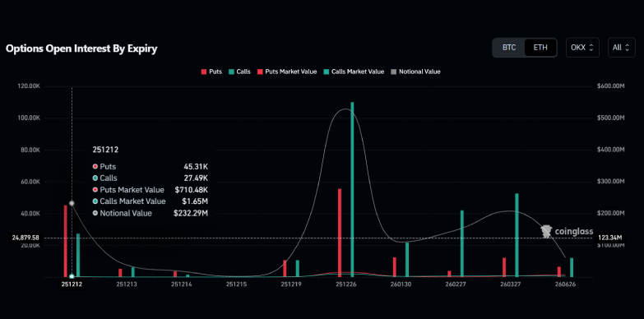Click the 251215 expiry axis label
The image size is (644, 319).
(236, 284)
